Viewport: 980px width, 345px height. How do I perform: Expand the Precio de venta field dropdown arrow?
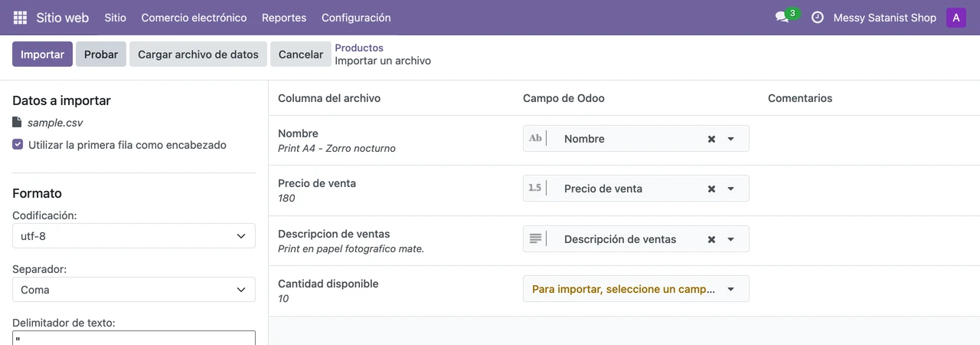(x=730, y=189)
